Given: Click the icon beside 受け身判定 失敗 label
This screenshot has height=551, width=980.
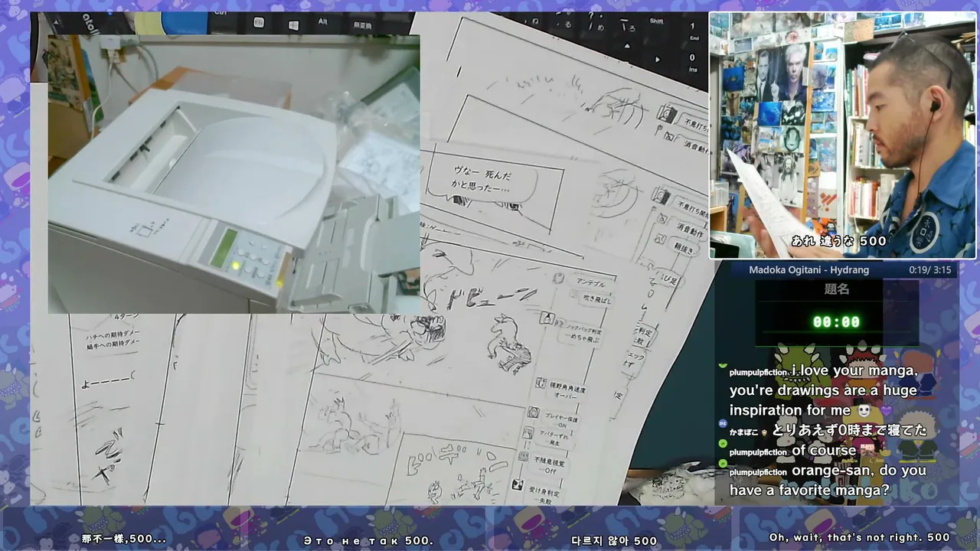Looking at the screenshot, I should click(518, 486).
